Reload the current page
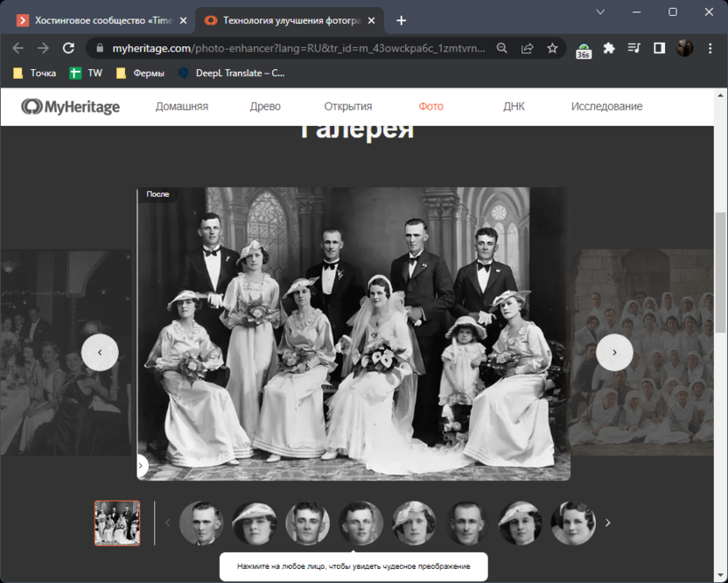Image resolution: width=728 pixels, height=583 pixels. tap(69, 48)
